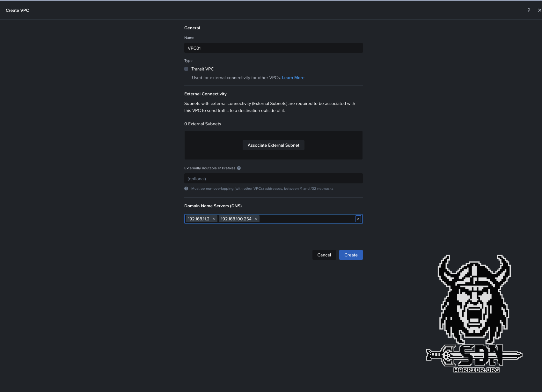This screenshot has width=542, height=392.
Task: Clear all DNS server entries
Action: pos(358,219)
